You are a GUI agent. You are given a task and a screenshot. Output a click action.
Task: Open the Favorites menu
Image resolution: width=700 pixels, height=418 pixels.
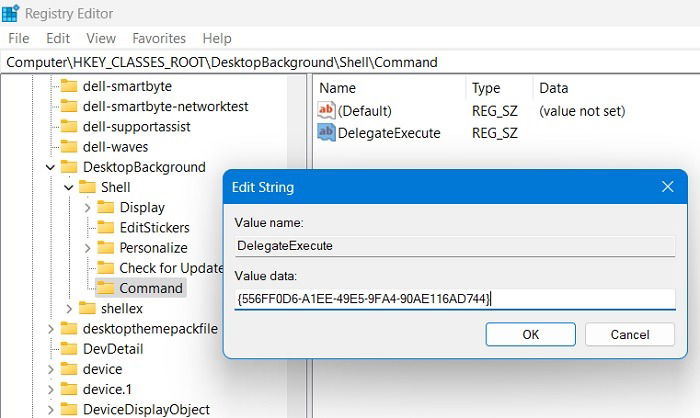pos(159,38)
